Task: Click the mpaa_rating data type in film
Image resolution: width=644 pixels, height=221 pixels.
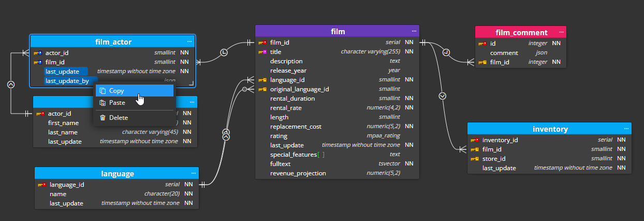Action: coord(383,136)
